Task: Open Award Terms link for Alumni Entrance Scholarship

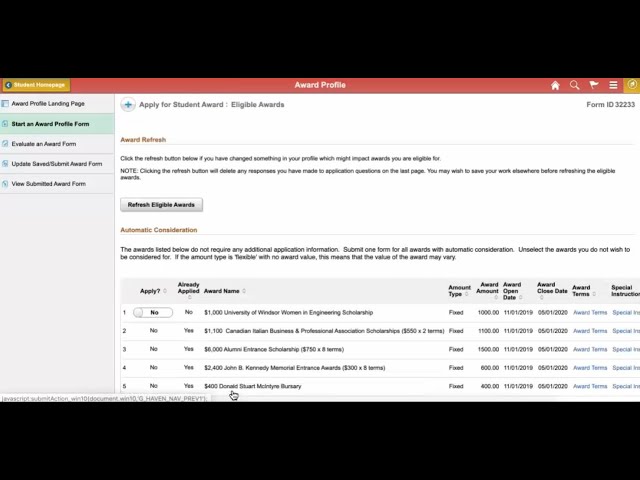Action: 589,349
